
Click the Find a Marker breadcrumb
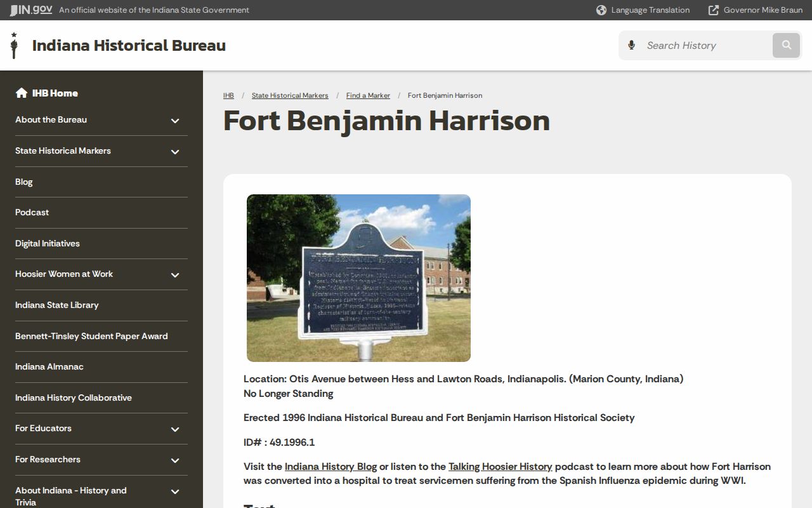point(368,95)
